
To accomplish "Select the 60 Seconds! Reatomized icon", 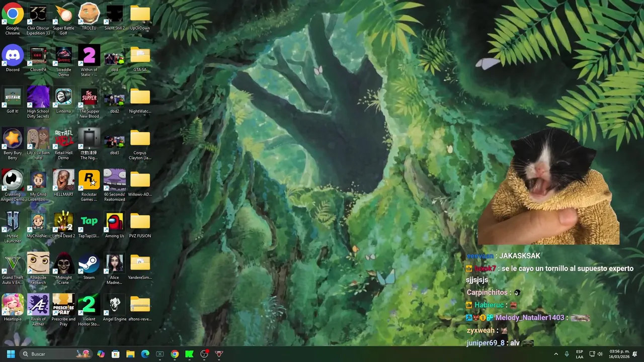I will click(114, 186).
